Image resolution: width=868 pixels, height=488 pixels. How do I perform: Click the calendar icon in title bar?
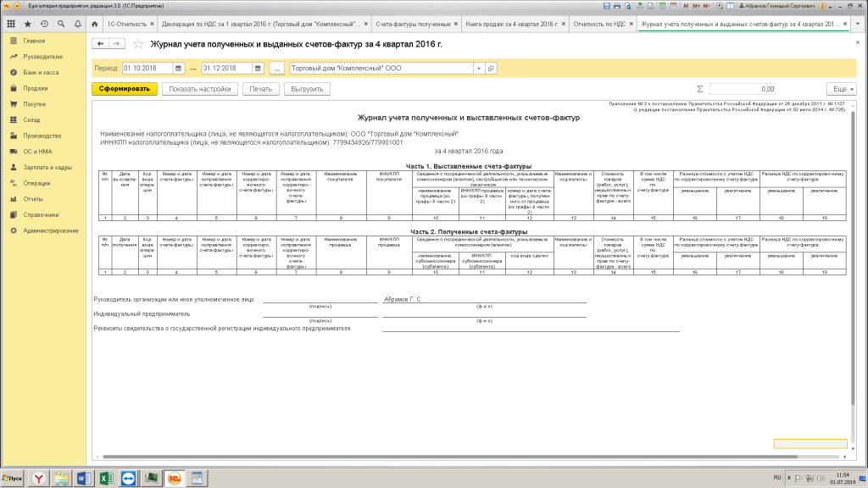click(x=673, y=6)
